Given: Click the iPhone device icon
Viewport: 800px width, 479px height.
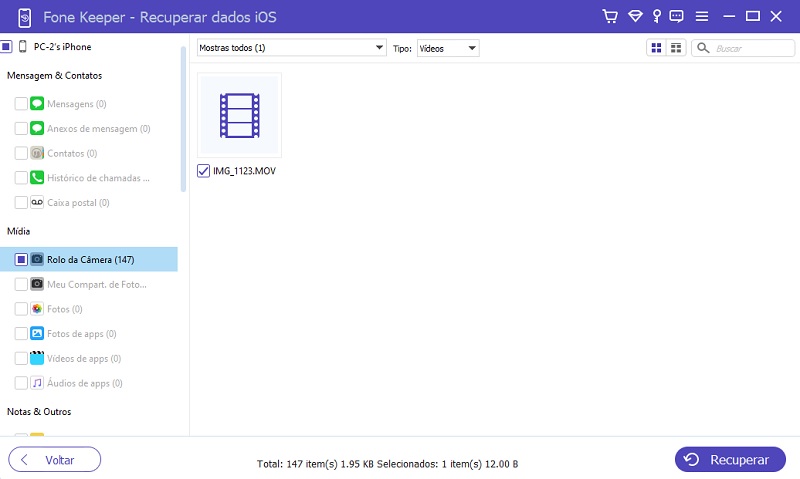Looking at the screenshot, I should [x=22, y=46].
